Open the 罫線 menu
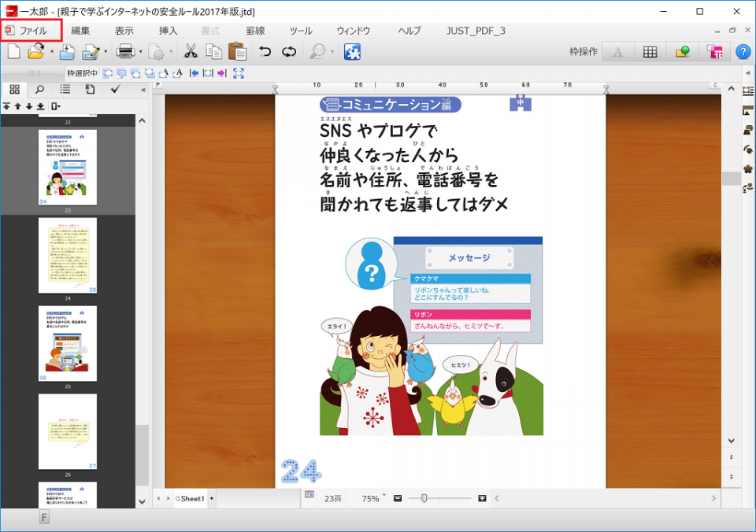Viewport: 756px width, 532px height. 255,31
